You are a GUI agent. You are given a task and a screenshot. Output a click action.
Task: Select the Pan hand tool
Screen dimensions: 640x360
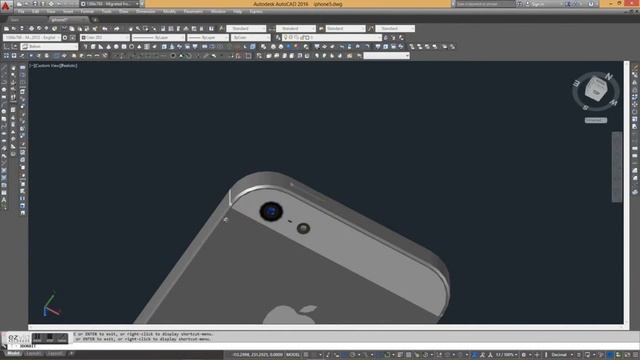(131, 29)
